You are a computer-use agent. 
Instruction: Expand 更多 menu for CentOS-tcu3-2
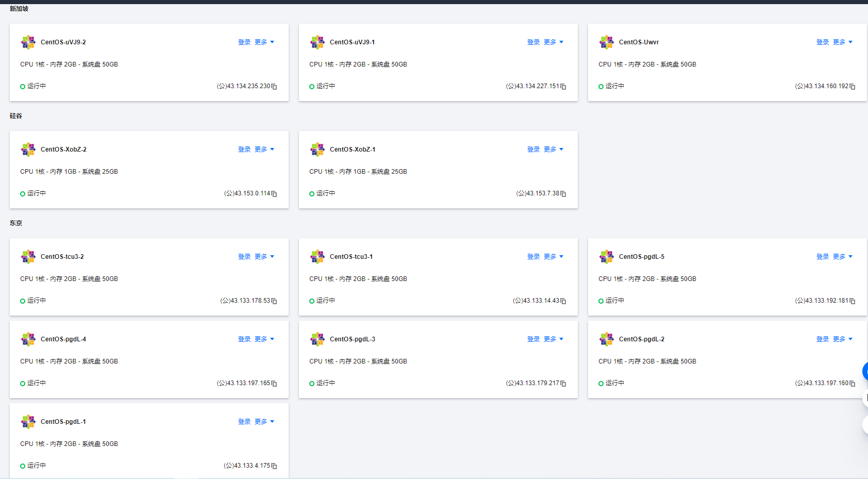tap(264, 257)
